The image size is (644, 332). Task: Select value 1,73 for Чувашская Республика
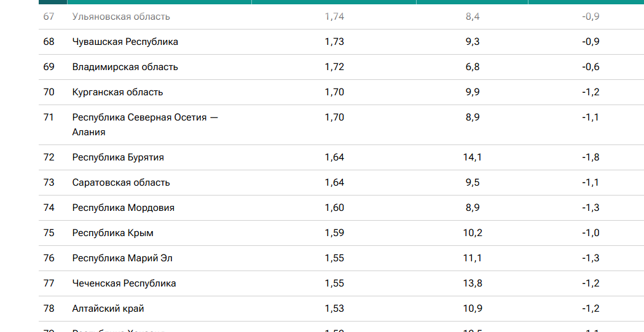tap(334, 42)
